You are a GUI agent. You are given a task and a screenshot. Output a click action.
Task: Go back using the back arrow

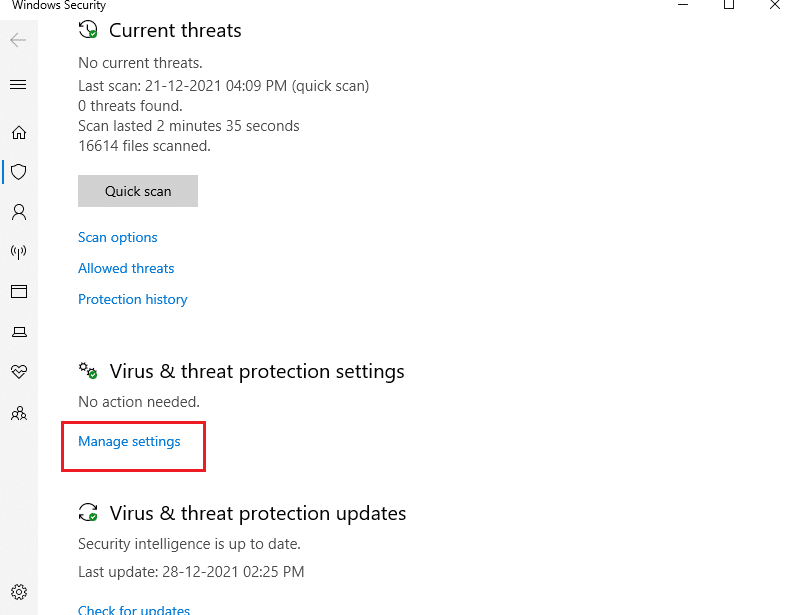18,41
